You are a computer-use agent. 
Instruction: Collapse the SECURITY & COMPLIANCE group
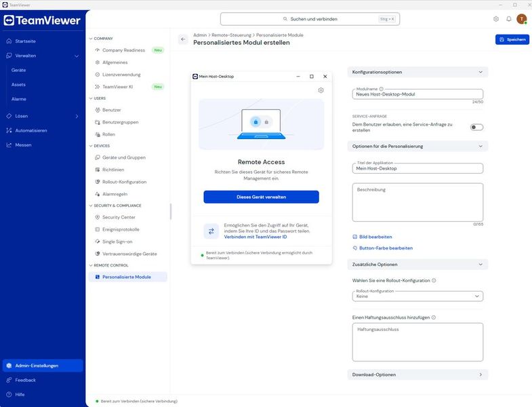point(91,206)
